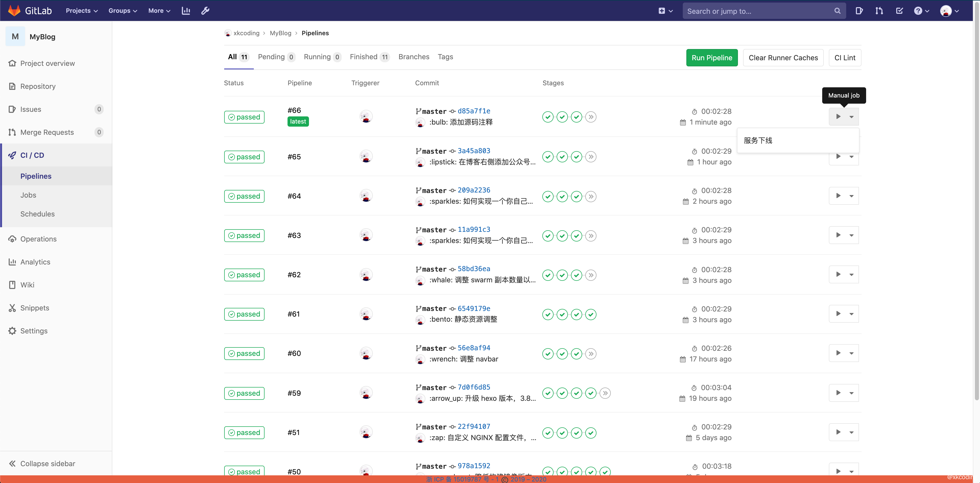This screenshot has height=483, width=980.
Task: Run the play action on pipeline #62
Action: [x=838, y=274]
